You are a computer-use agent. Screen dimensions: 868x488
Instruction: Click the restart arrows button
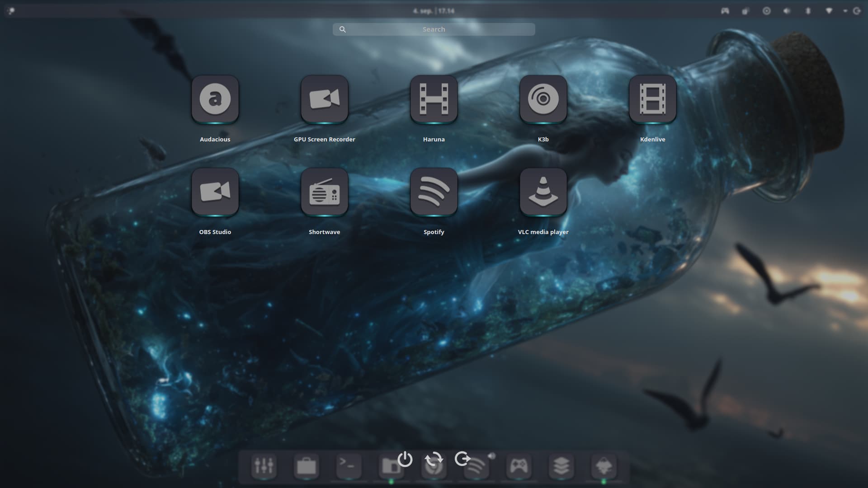pos(434,459)
